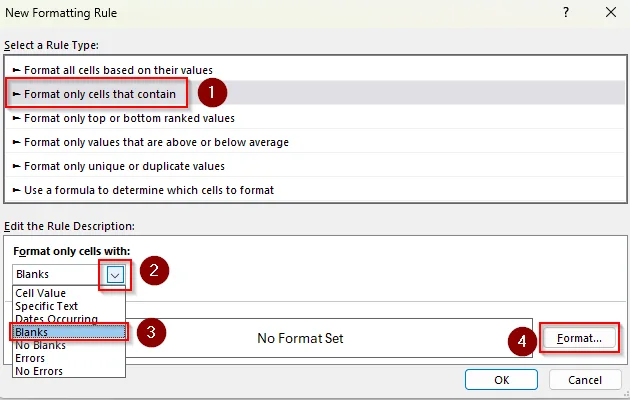
Task: Select 'Format only cells that contain' rule
Action: [315, 94]
